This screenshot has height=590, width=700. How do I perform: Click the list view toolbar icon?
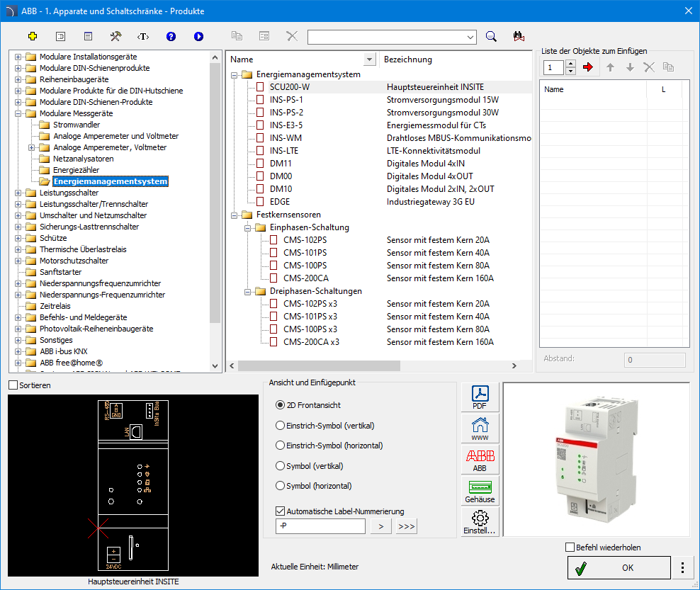60,37
